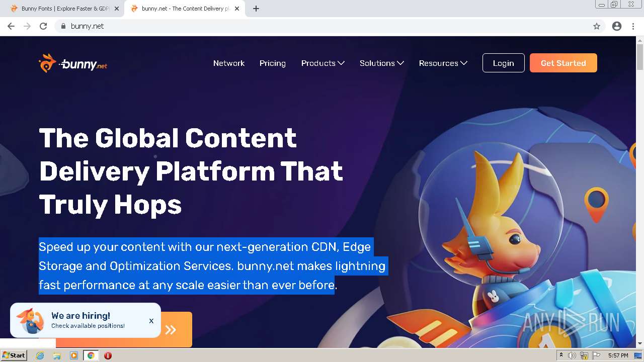Viewport: 644px width, 362px height.
Task: Open Internet Explorer from taskbar
Action: point(40,355)
